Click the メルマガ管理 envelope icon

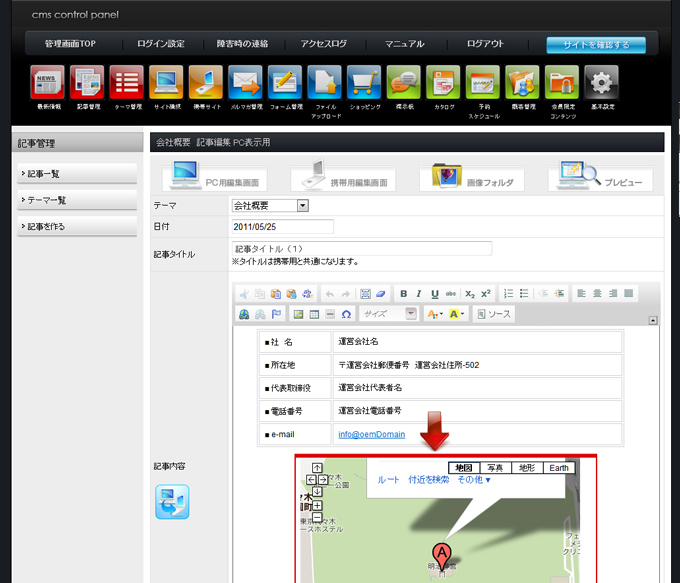pos(245,83)
